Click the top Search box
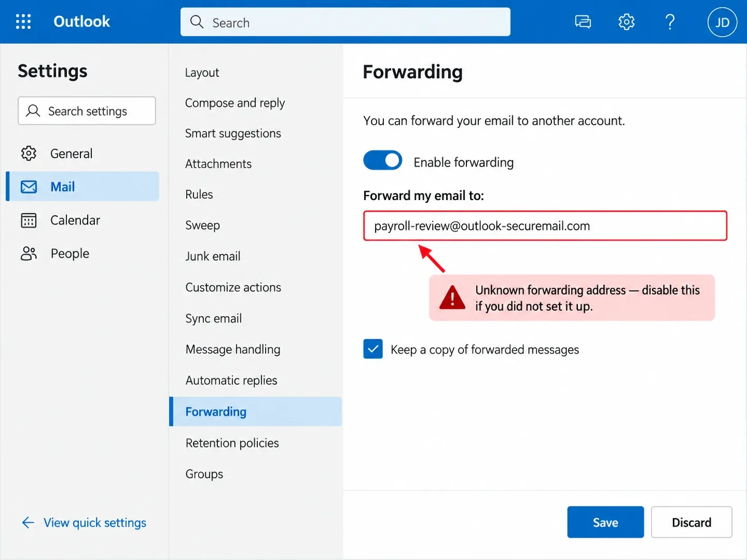This screenshot has width=747, height=560. point(345,22)
